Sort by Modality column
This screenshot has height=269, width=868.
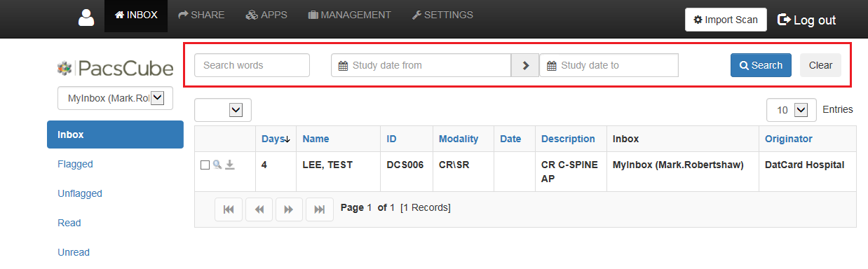459,139
